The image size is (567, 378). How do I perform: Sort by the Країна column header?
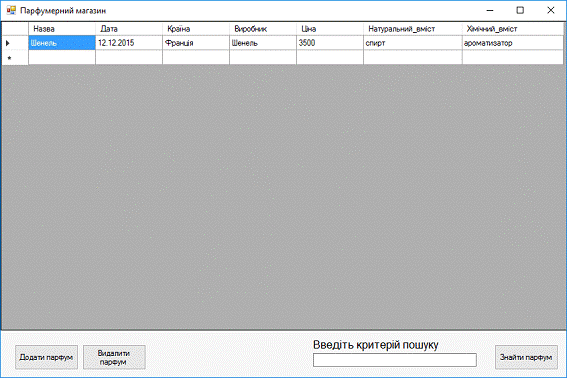click(x=196, y=29)
